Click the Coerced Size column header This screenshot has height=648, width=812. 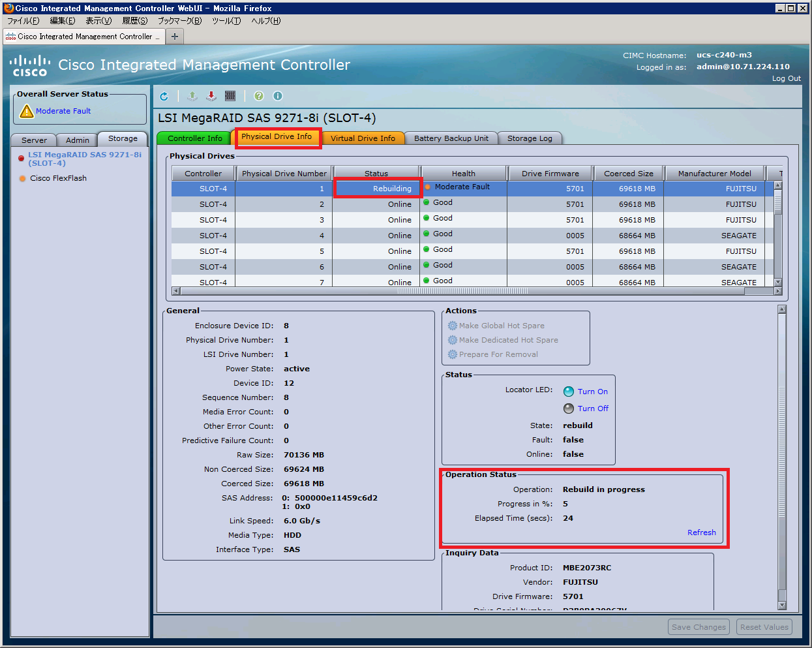[x=628, y=174]
